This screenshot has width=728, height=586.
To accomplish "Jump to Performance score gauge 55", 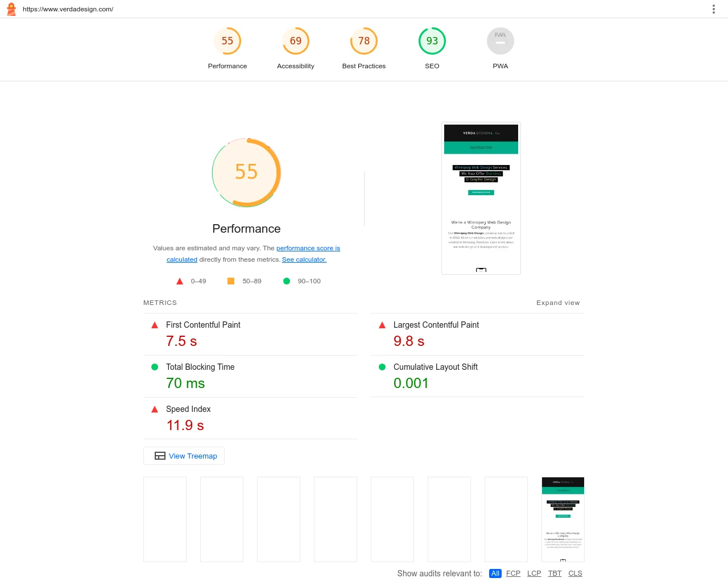I will pyautogui.click(x=227, y=42).
